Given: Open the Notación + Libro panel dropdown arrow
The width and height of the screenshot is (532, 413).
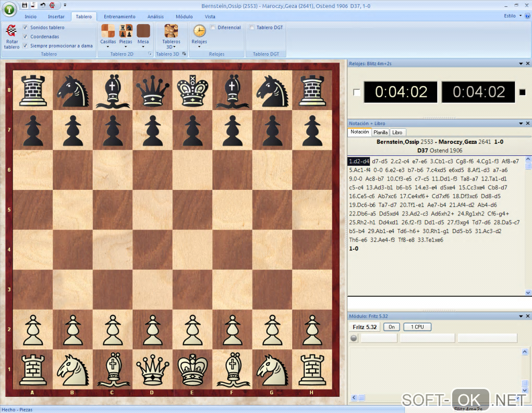Looking at the screenshot, I should click(x=521, y=124).
